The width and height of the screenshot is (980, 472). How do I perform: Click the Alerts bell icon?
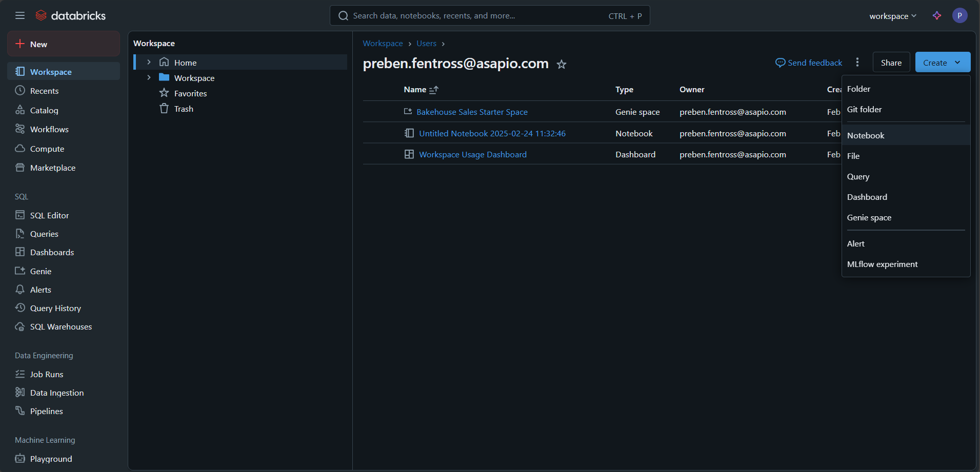[x=20, y=289]
